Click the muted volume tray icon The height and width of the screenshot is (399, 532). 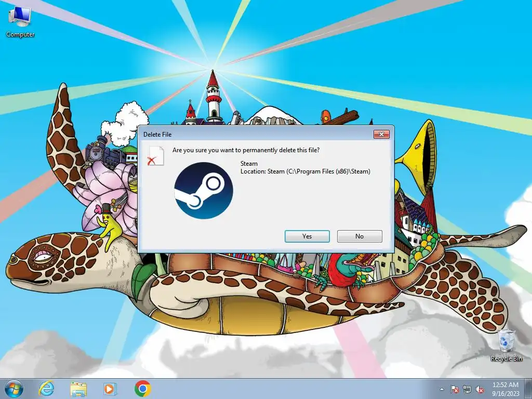pos(480,389)
